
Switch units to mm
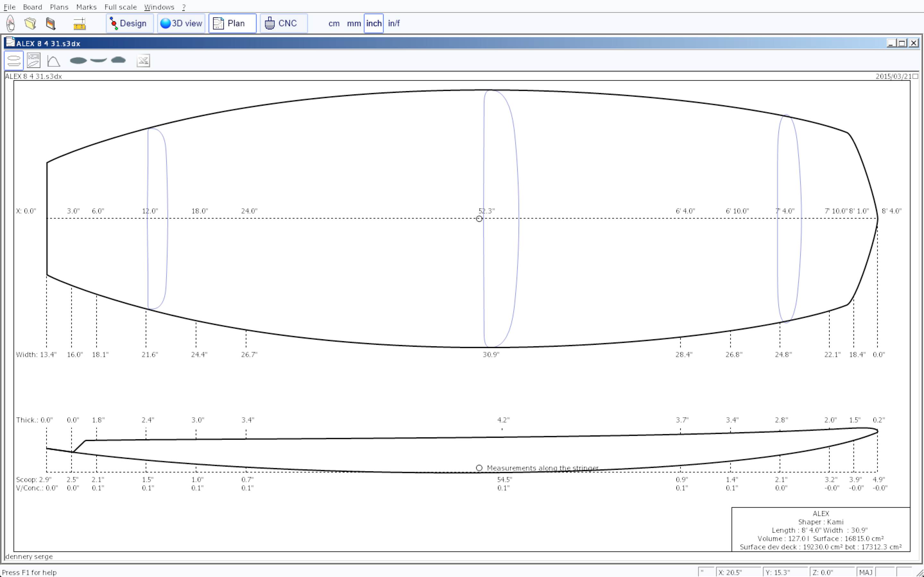tap(354, 23)
